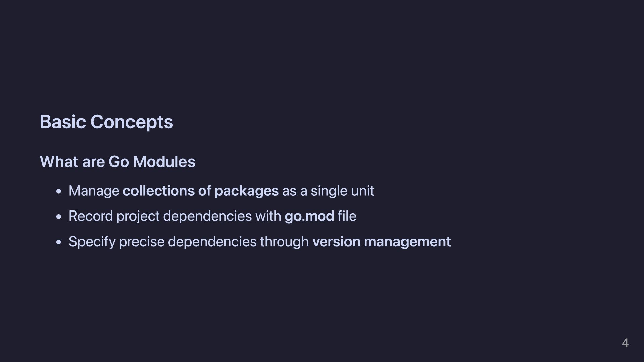Click the bold "go.mod" text
644x362 pixels.
coord(309,216)
